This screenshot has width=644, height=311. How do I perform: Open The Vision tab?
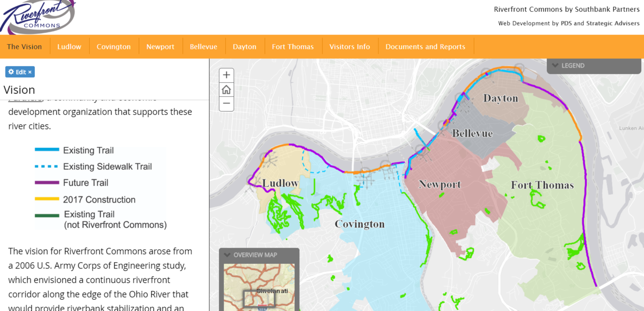coord(25,47)
